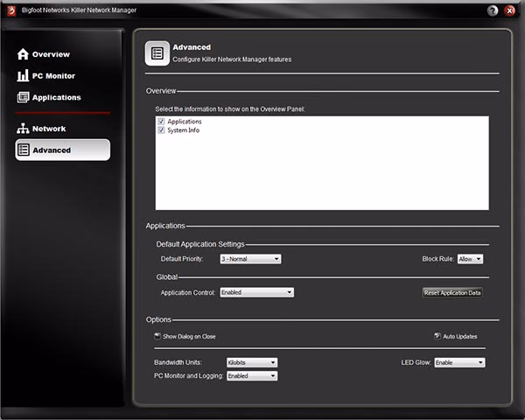
Task: Toggle the Auto Updates checkbox
Action: 437,336
